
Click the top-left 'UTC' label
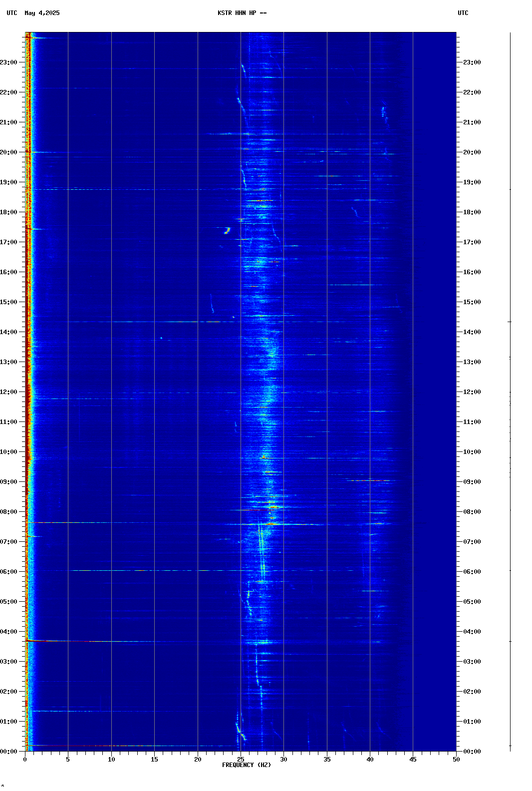coord(12,13)
